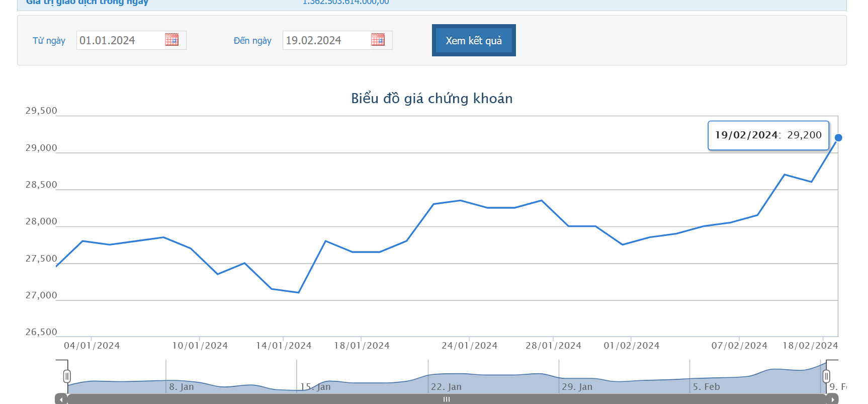Click the 29,000 y-axis label
Image resolution: width=868 pixels, height=404 pixels.
click(x=41, y=148)
